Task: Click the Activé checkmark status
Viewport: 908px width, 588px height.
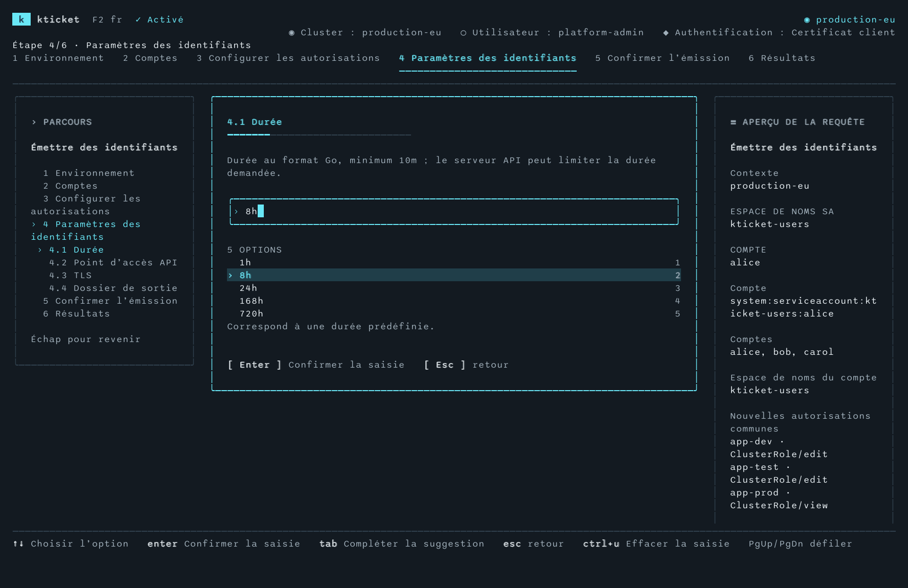Action: (x=160, y=19)
